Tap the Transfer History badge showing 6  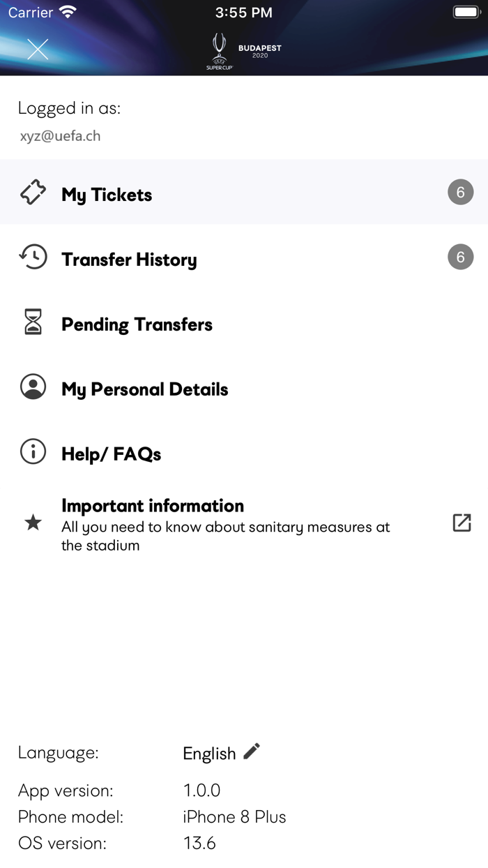[460, 257]
